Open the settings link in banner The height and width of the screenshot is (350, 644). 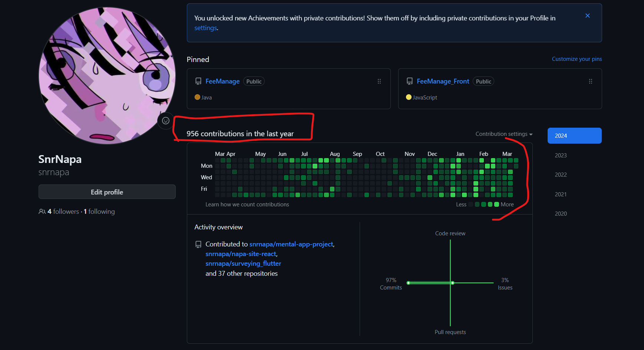point(206,28)
